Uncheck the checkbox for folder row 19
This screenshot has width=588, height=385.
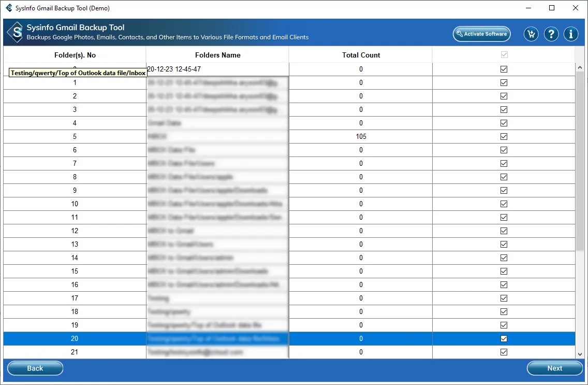(x=504, y=325)
